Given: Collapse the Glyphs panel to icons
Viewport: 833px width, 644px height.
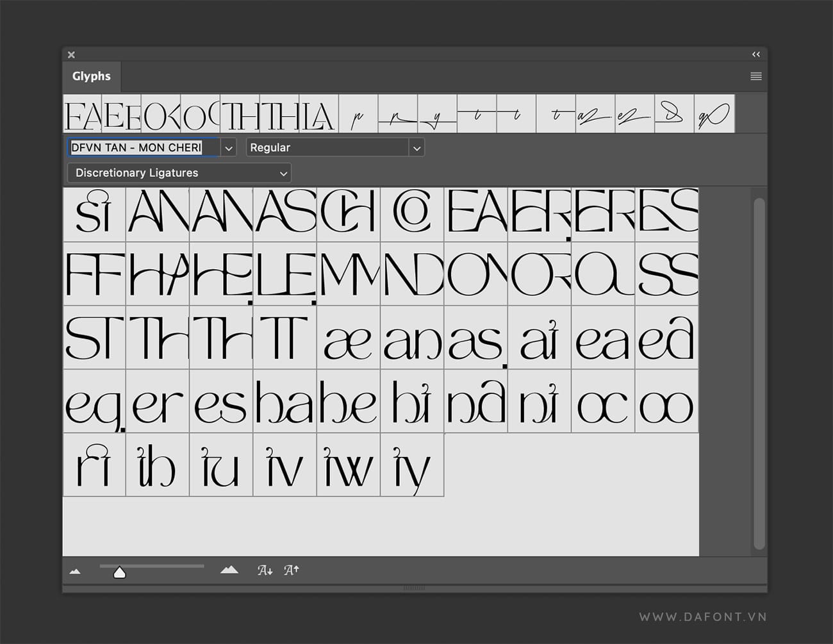Looking at the screenshot, I should [x=756, y=54].
